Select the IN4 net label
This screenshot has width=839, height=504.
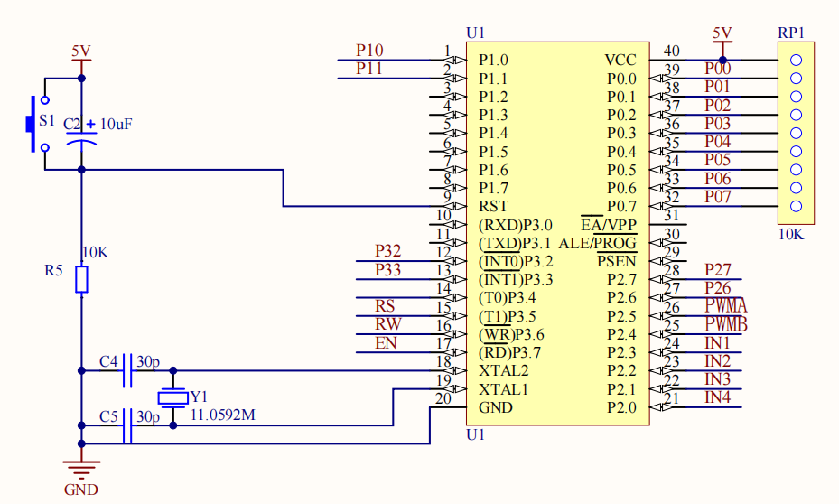pos(718,397)
